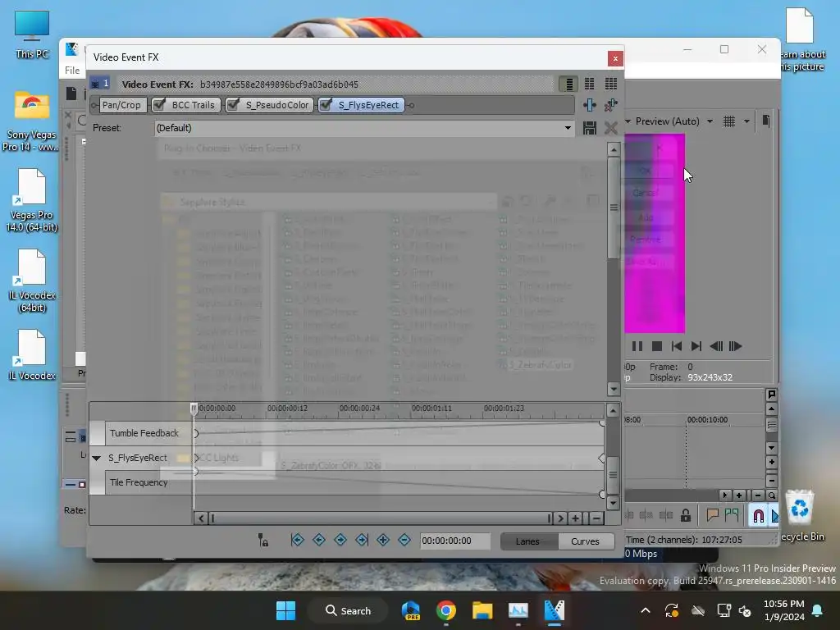Collapse the S_FlysEyeRect keyframe track
This screenshot has height=630, width=840.
pyautogui.click(x=97, y=458)
